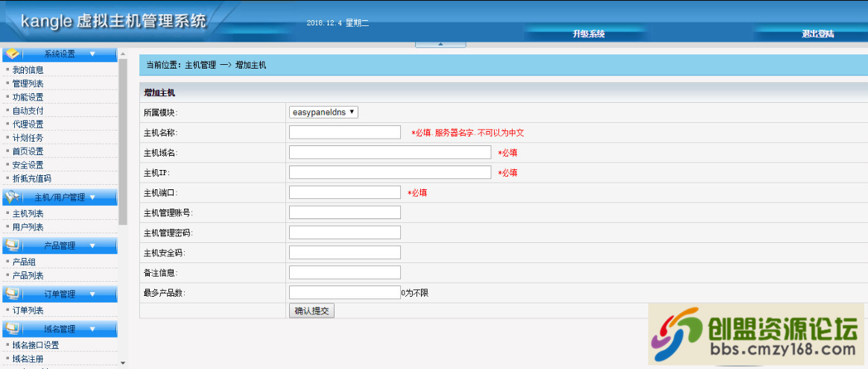The image size is (868, 369).
Task: Open 我的信息 in the sidebar
Action: coord(28,70)
